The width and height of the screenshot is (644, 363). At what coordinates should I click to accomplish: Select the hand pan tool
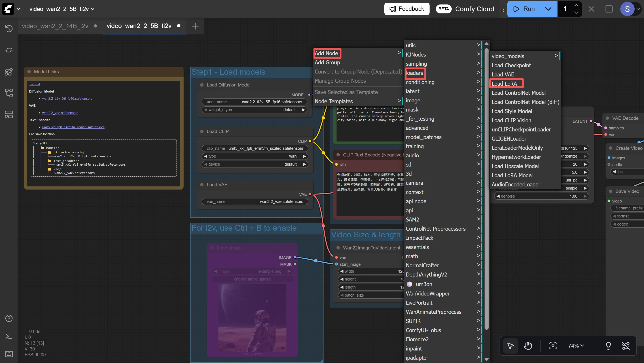point(528,346)
